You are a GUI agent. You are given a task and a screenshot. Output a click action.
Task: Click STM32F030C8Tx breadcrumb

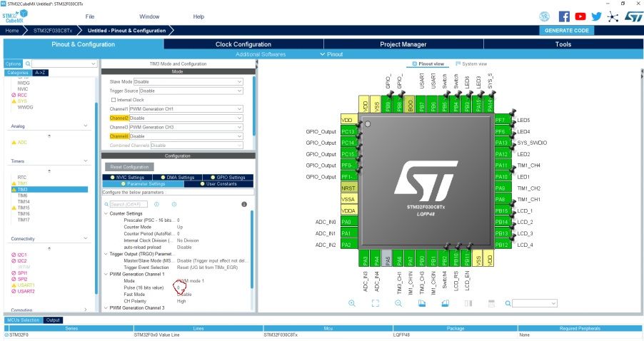(x=53, y=31)
